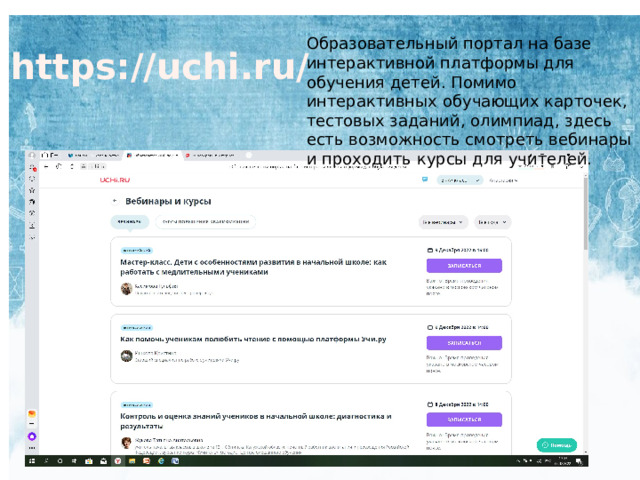Open master-class title about медлительными учениками
This screenshot has width=640, height=480.
(x=253, y=267)
